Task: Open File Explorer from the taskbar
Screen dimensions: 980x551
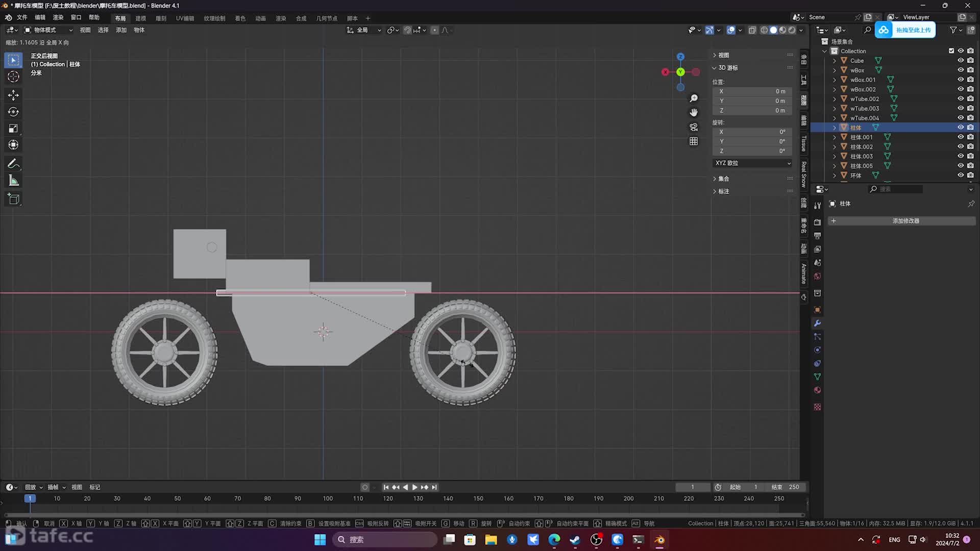Action: point(491,540)
